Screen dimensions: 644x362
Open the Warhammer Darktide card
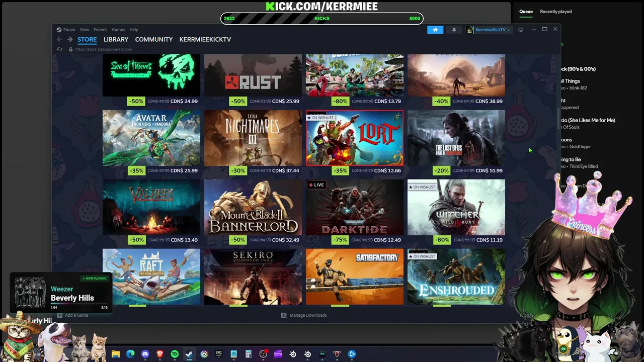coord(355,208)
